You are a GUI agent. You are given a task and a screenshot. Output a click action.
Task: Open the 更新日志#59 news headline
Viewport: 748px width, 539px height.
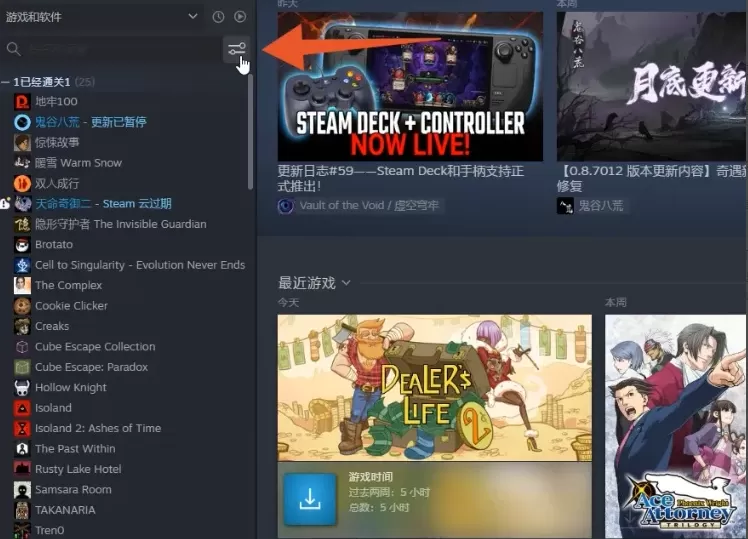point(401,178)
